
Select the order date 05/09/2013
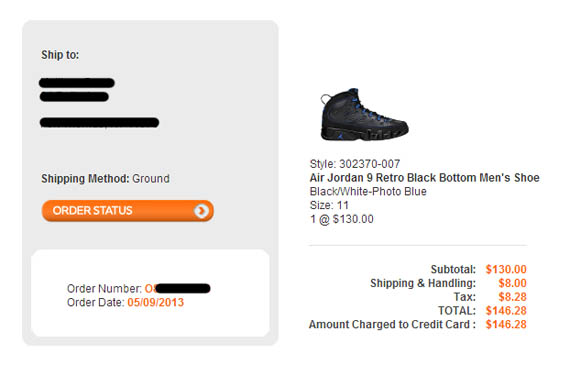[x=156, y=302]
